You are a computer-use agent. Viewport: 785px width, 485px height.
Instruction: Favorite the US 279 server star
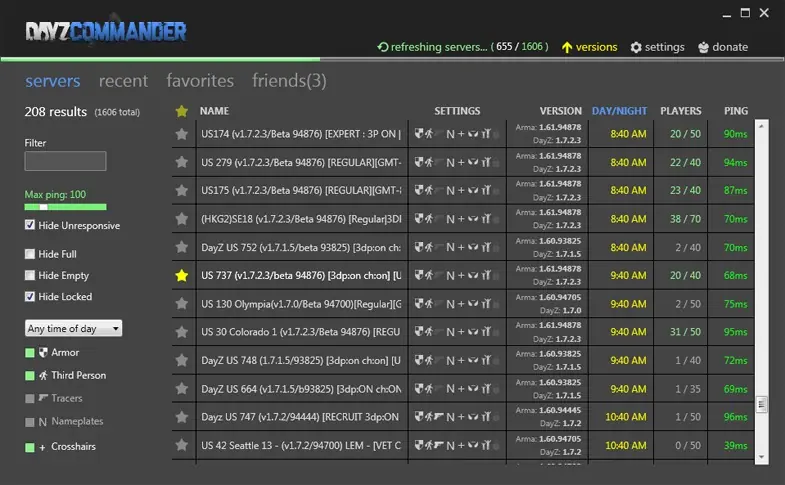click(182, 162)
